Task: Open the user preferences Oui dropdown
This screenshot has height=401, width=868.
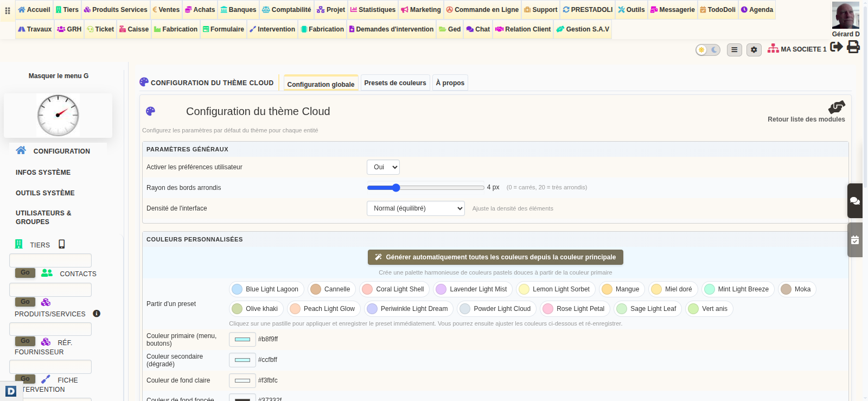Action: pos(383,167)
